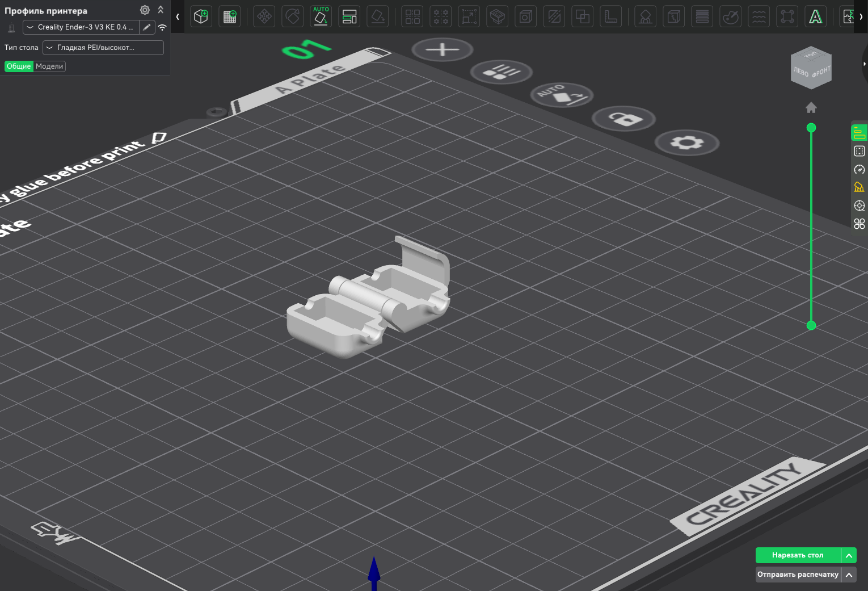Click the Add model cube icon
The height and width of the screenshot is (591, 868).
pos(201,16)
